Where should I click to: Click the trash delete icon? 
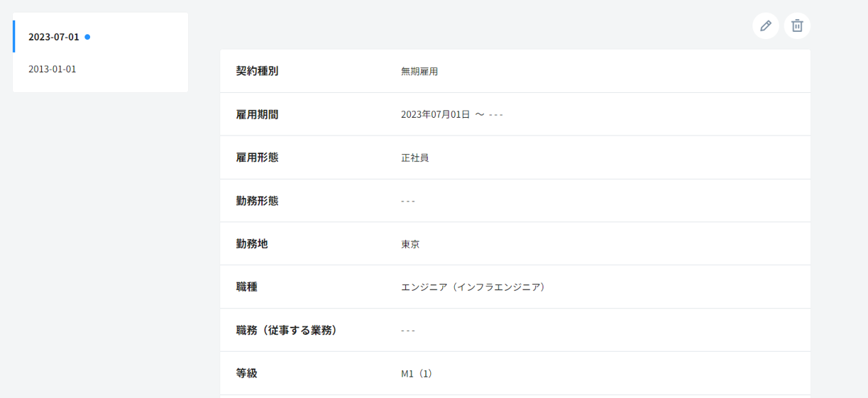pyautogui.click(x=797, y=26)
